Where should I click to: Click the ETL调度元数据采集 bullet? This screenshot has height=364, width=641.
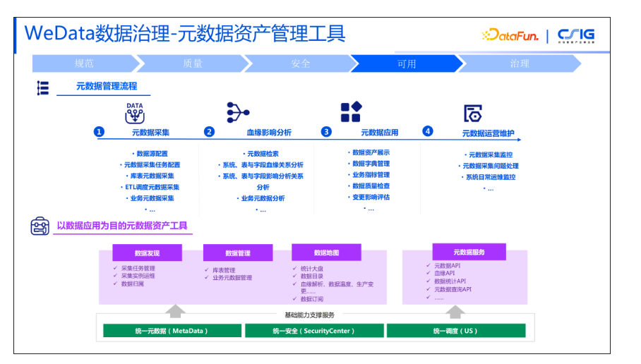coord(152,187)
